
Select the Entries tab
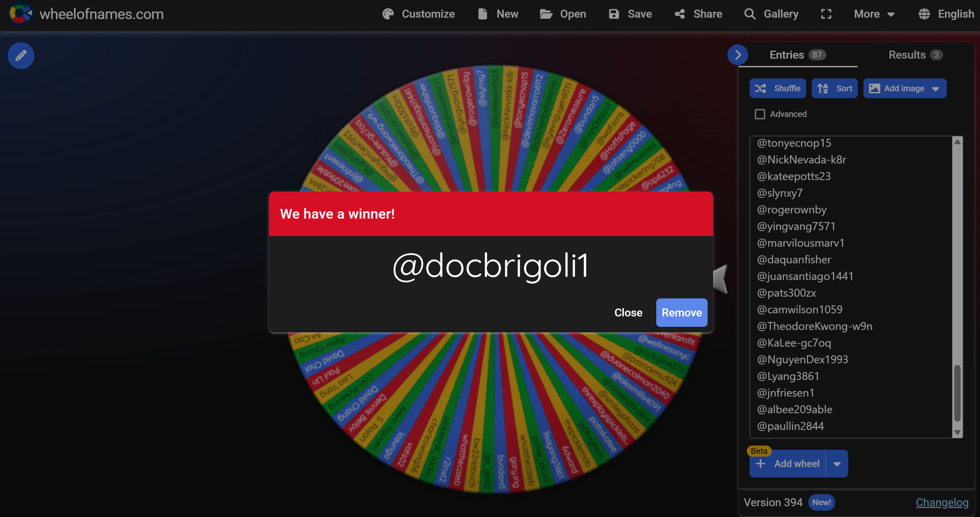(x=797, y=55)
